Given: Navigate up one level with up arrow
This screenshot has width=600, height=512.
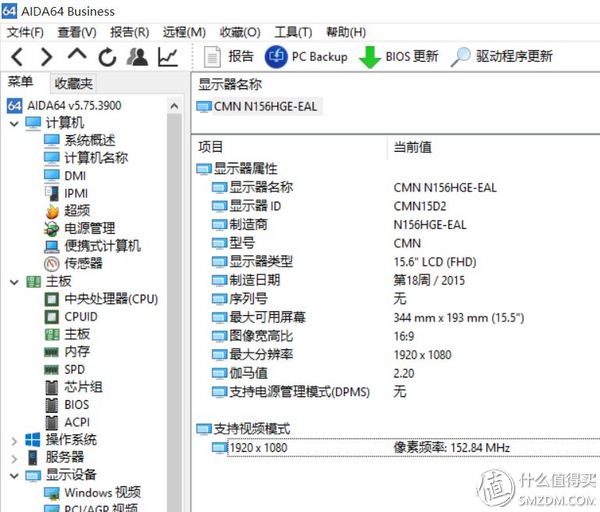Looking at the screenshot, I should click(x=77, y=55).
